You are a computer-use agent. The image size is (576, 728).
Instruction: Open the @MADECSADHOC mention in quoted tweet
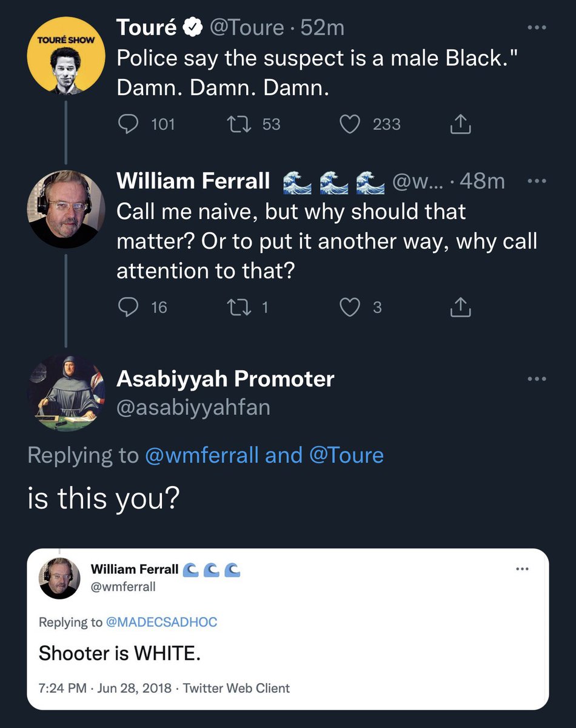click(x=161, y=622)
